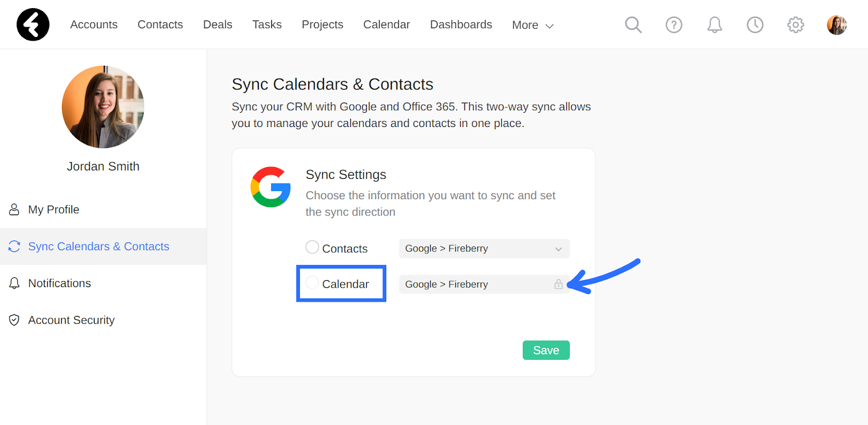The width and height of the screenshot is (868, 425).
Task: Select the Calendar radio button
Action: pyautogui.click(x=312, y=283)
